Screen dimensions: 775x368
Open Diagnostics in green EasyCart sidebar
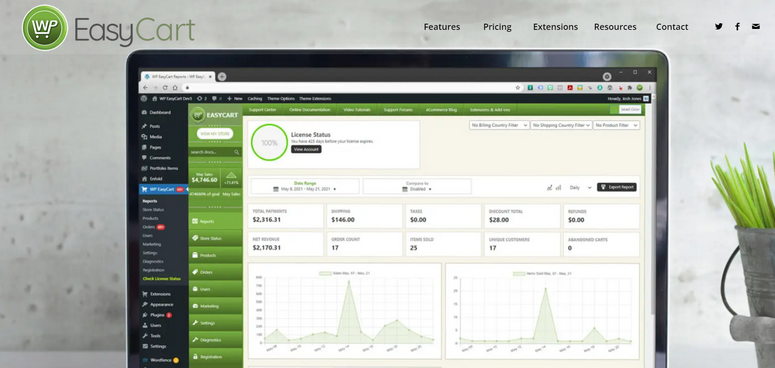click(215, 340)
